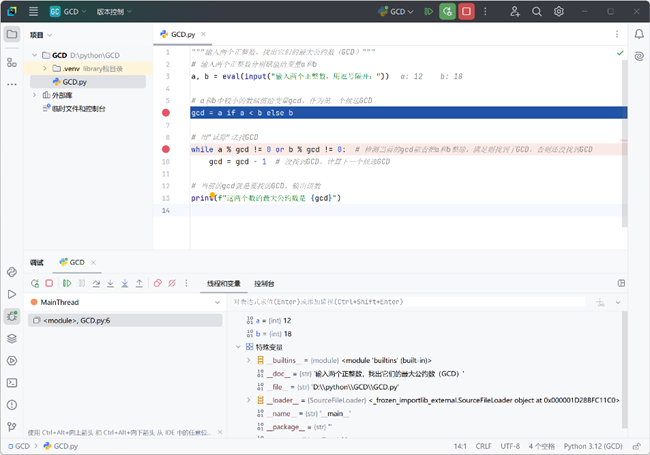This screenshot has height=455, width=650.
Task: Close the GCD.py editor tab
Action: [x=204, y=34]
